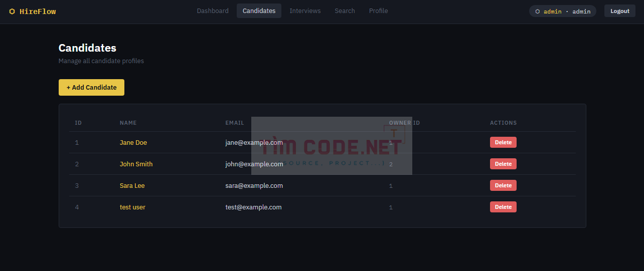The height and width of the screenshot is (271, 644).
Task: Open the Dashboard tab
Action: coord(213,11)
